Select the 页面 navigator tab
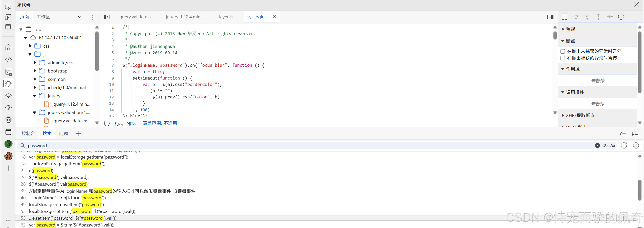Viewport: 644px width, 228px height. point(24,17)
